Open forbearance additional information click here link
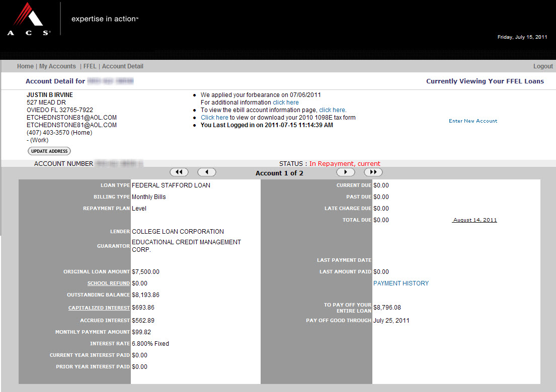Screen dimensions: 556x392 pos(286,103)
